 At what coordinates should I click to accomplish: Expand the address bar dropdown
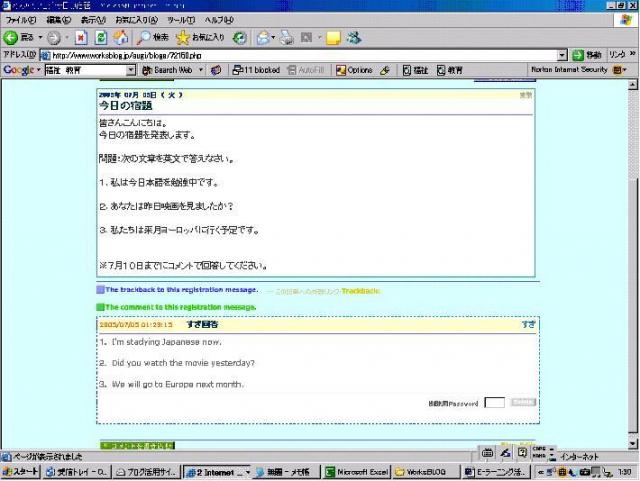pos(562,55)
